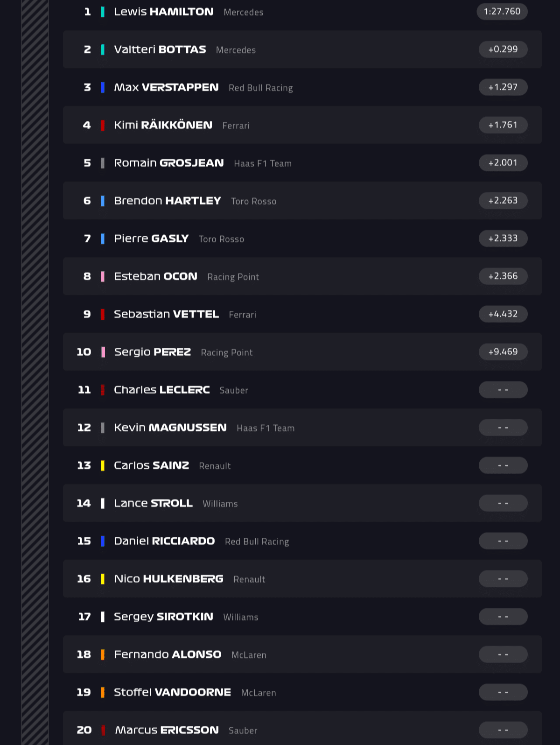Click Lewis Hamilton's 1:27.760 lap time badge
560x745 pixels.
[x=502, y=11]
